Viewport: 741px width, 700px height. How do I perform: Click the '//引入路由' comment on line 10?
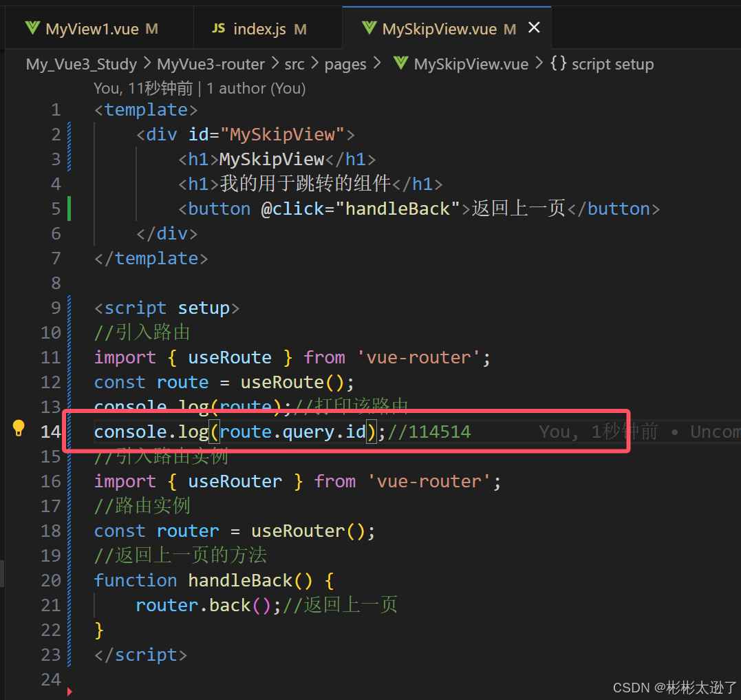pos(142,332)
